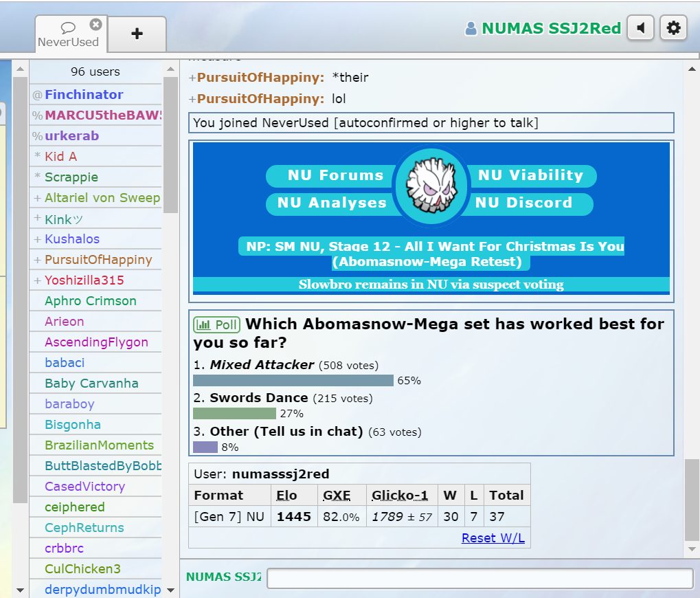Open the add room plus tab
This screenshot has height=598, width=700.
(137, 34)
